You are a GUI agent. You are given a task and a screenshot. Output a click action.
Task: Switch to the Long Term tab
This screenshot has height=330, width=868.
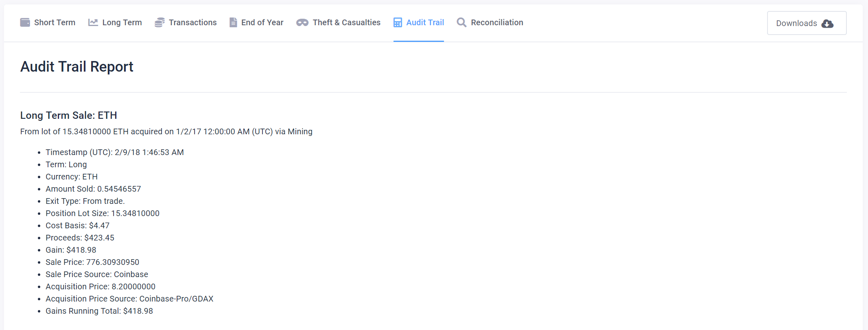click(115, 22)
